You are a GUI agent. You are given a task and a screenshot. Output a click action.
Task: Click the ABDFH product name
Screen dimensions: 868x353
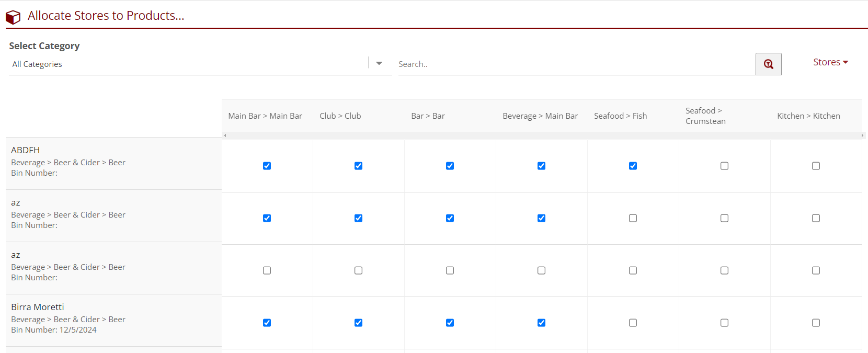click(26, 150)
